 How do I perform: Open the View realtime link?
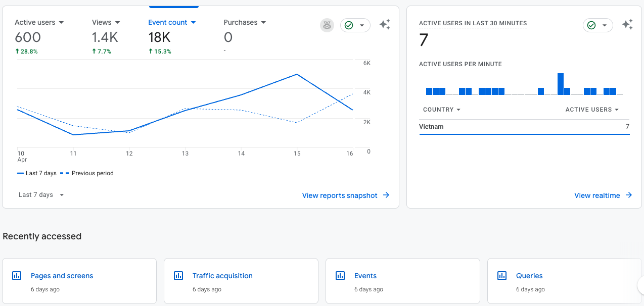[x=597, y=195]
